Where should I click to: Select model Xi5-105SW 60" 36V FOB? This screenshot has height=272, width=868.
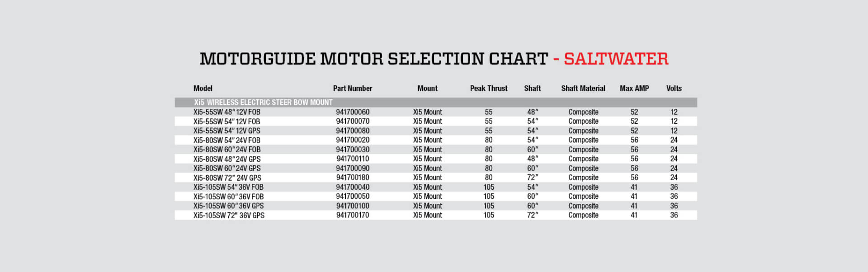[228, 197]
